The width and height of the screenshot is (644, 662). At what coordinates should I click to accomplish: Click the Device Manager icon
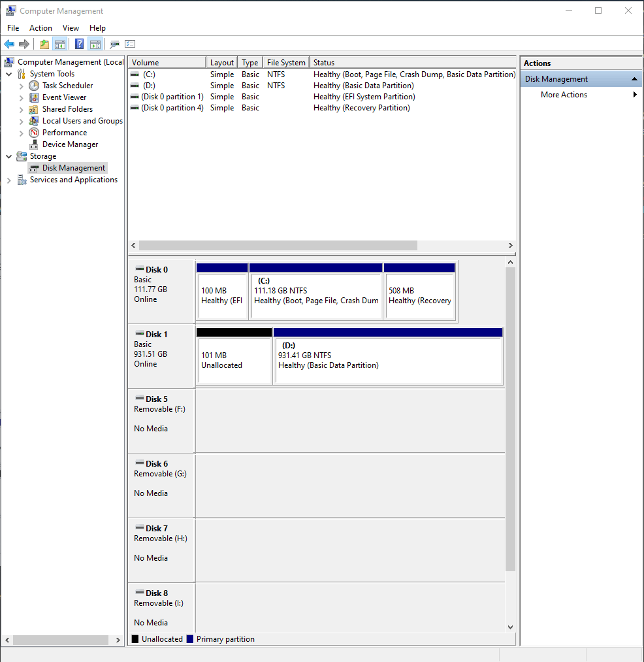[34, 144]
